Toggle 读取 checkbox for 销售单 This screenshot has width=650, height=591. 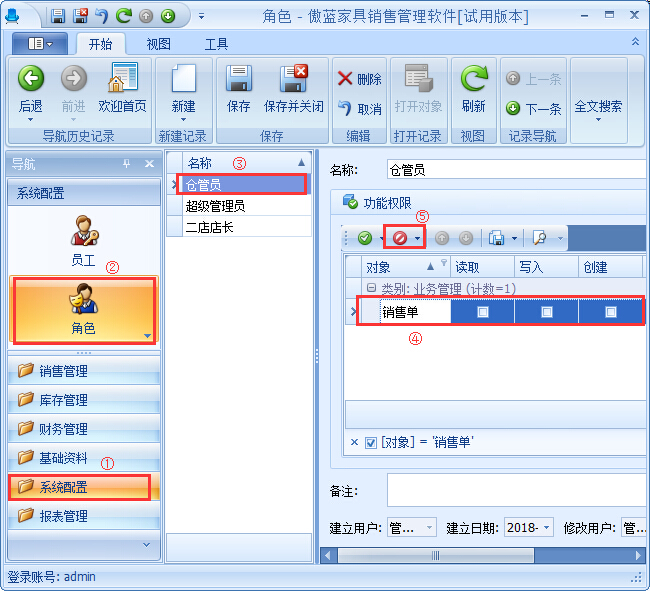(x=482, y=312)
